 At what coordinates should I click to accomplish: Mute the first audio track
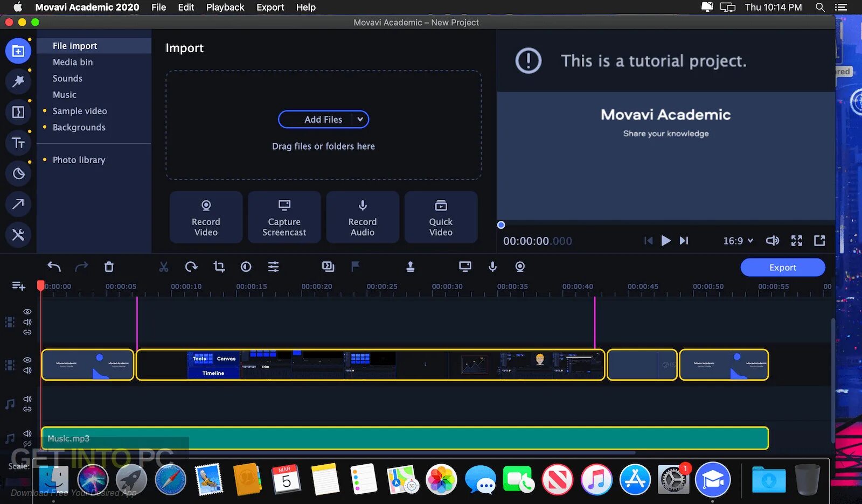[x=27, y=399]
